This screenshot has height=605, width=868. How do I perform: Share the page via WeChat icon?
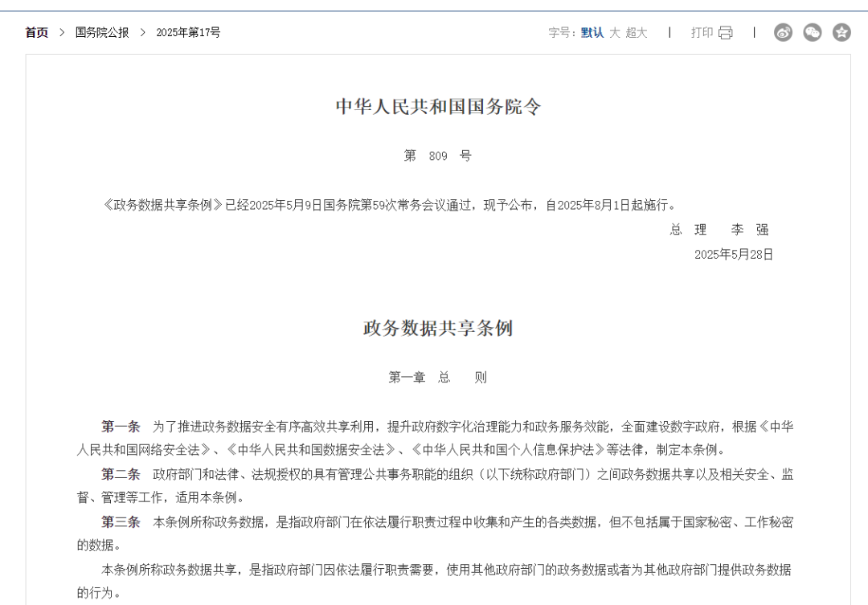pyautogui.click(x=813, y=32)
